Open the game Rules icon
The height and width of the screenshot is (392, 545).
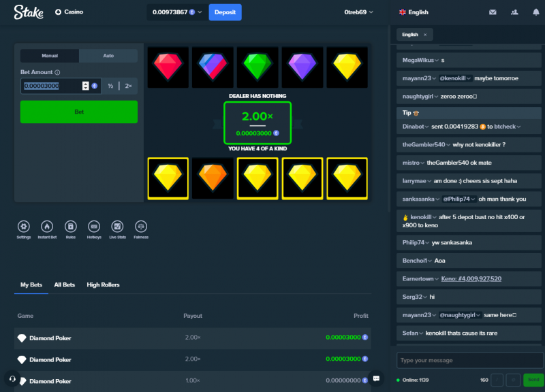[x=71, y=227]
